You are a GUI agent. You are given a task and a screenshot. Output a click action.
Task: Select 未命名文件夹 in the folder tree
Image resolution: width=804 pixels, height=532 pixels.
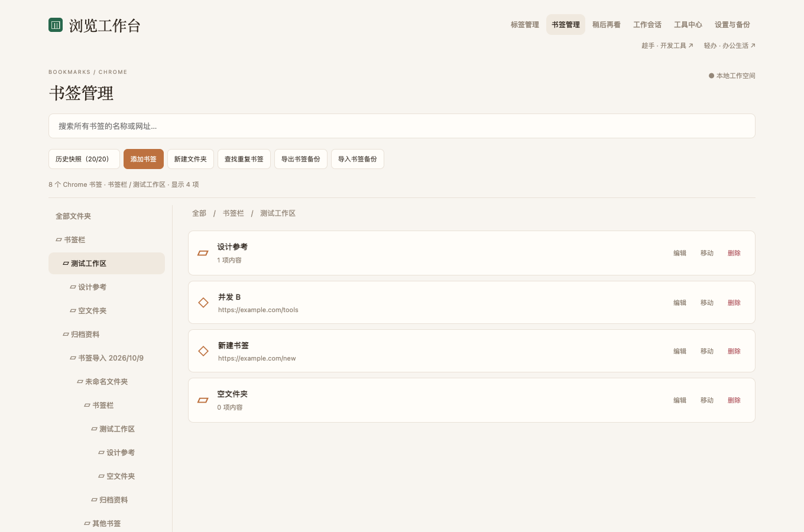coord(106,382)
